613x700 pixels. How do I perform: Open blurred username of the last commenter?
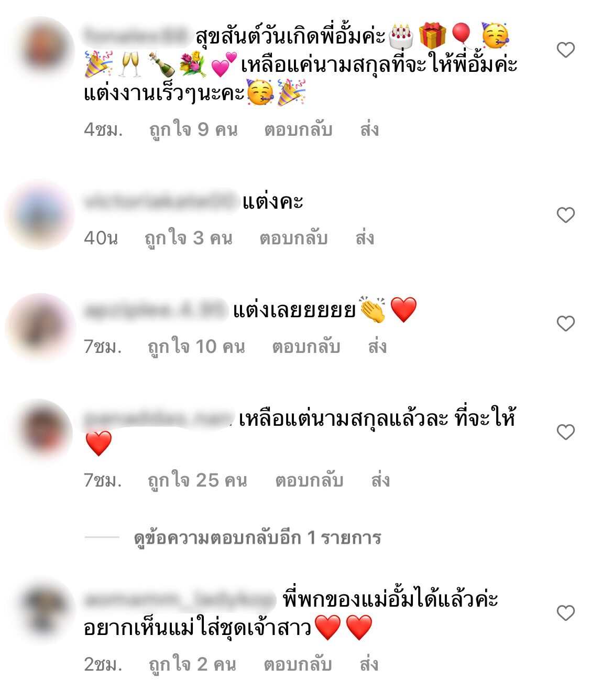179,599
